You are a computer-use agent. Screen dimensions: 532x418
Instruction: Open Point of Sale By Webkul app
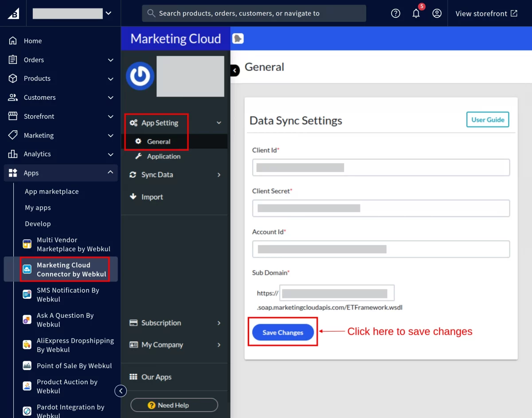[74, 366]
